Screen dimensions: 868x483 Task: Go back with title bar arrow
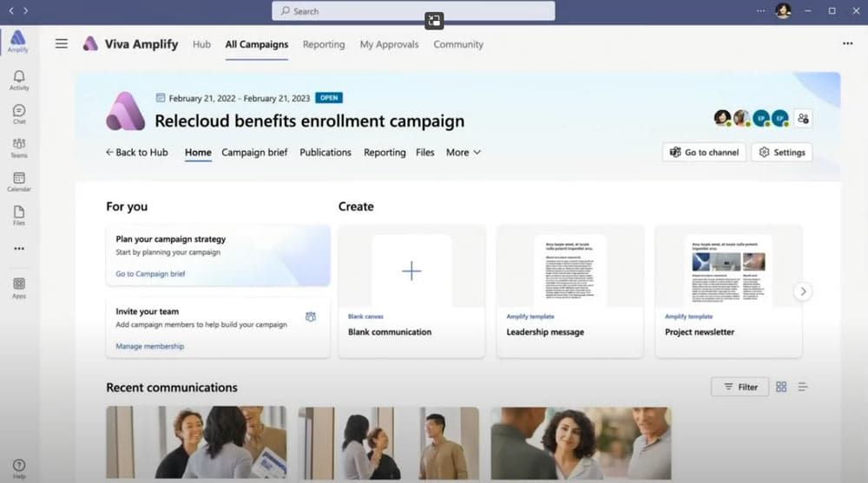click(11, 10)
